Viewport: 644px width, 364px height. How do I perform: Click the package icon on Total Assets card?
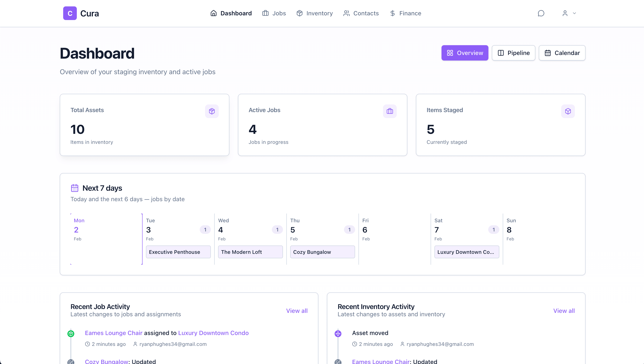tap(212, 111)
